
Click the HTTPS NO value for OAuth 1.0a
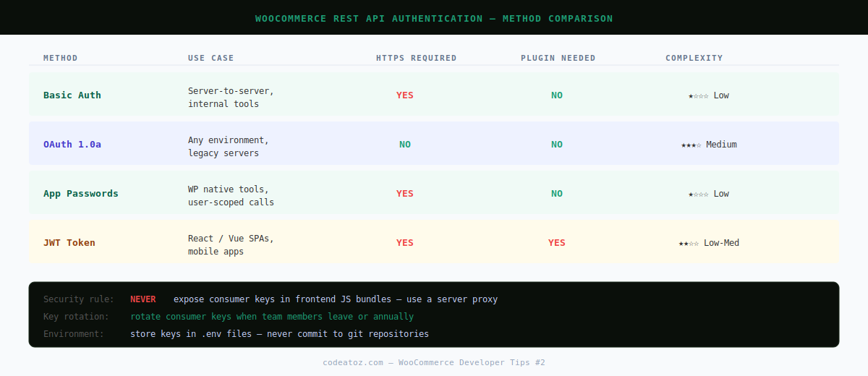pos(405,144)
